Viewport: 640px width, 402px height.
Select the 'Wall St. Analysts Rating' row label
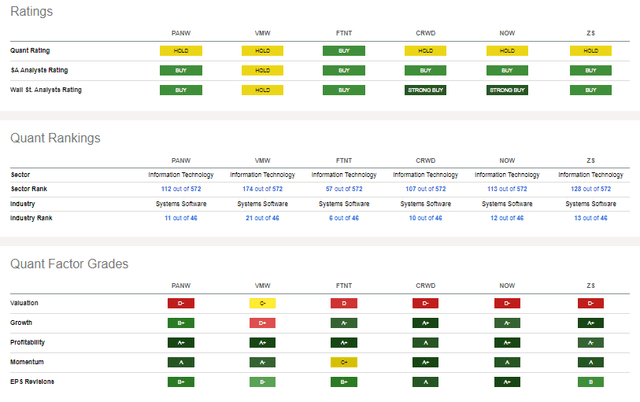tap(46, 90)
